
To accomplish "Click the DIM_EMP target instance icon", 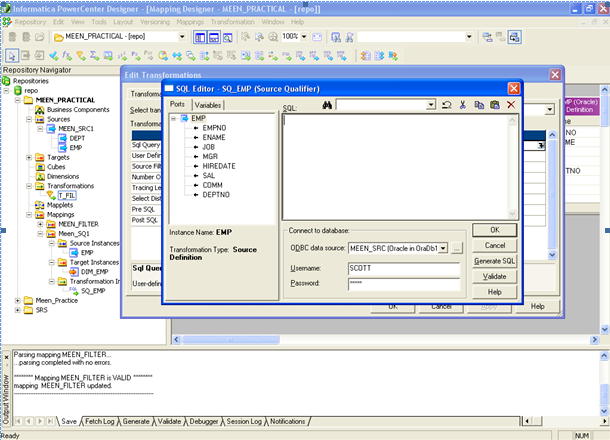I will click(74, 272).
